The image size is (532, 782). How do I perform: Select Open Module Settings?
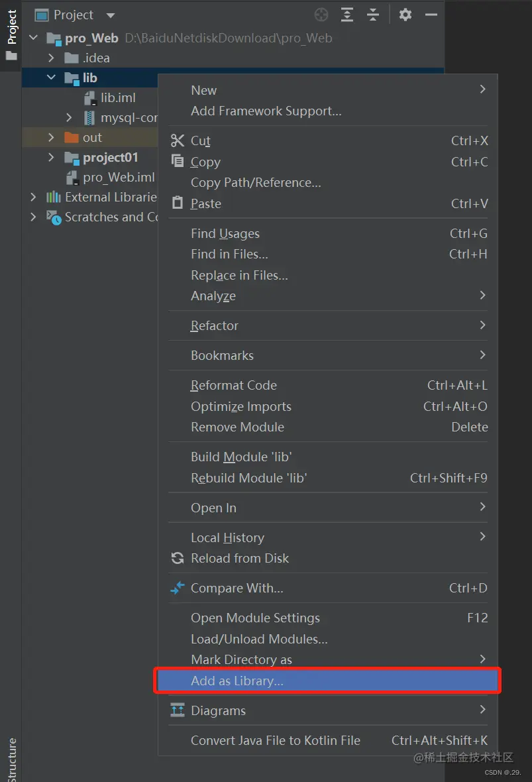click(255, 618)
